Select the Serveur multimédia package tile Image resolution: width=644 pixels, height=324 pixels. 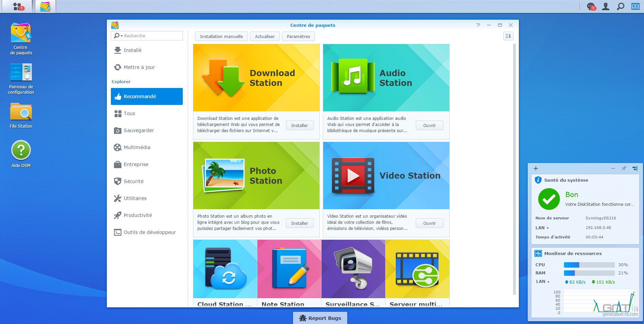[x=417, y=273]
